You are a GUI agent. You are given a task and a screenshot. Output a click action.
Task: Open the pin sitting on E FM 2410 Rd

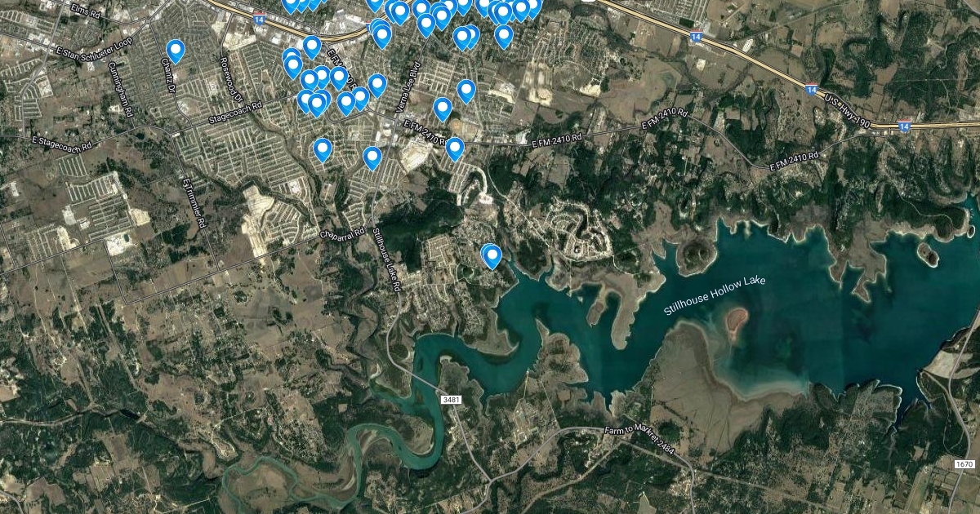(455, 148)
